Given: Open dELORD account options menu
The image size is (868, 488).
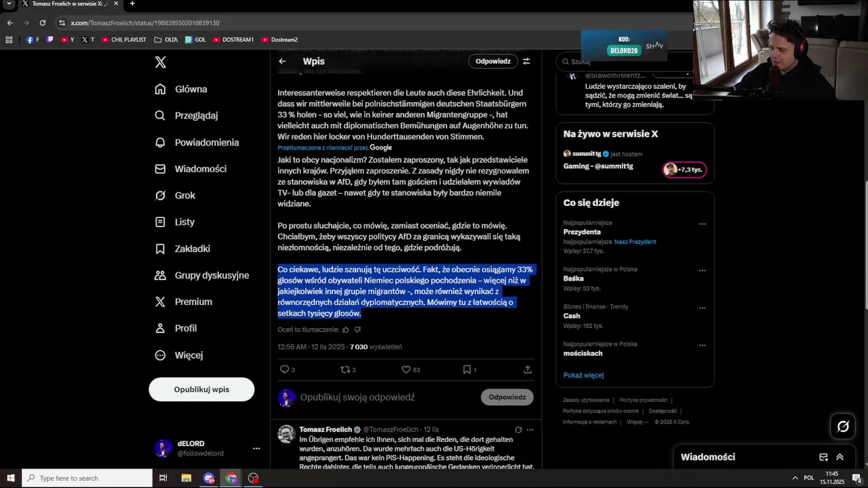Looking at the screenshot, I should point(256,449).
